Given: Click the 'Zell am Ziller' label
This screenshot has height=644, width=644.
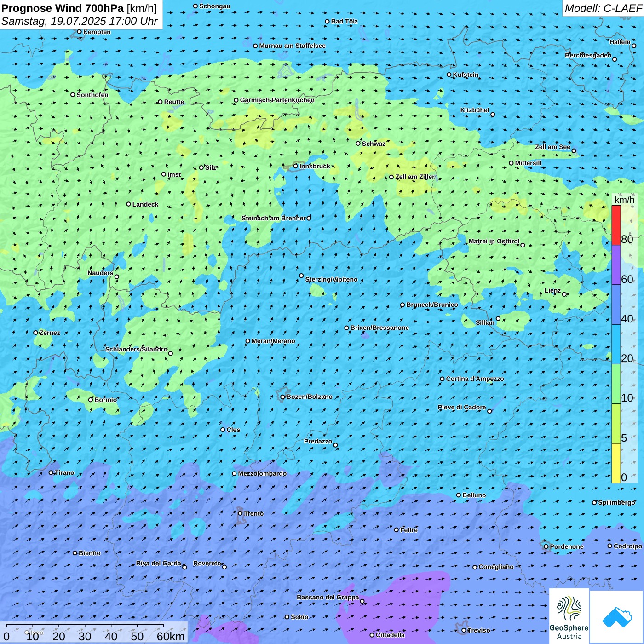Looking at the screenshot, I should [x=415, y=177].
